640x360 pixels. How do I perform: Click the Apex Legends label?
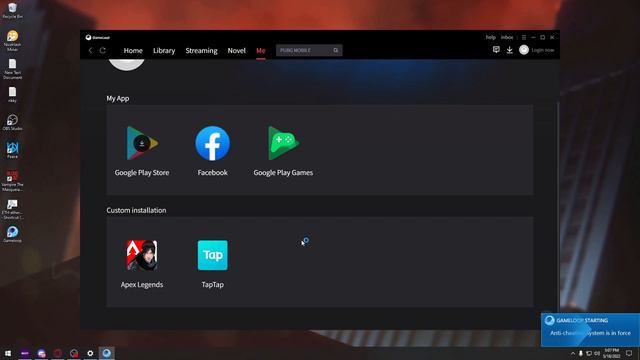[142, 284]
